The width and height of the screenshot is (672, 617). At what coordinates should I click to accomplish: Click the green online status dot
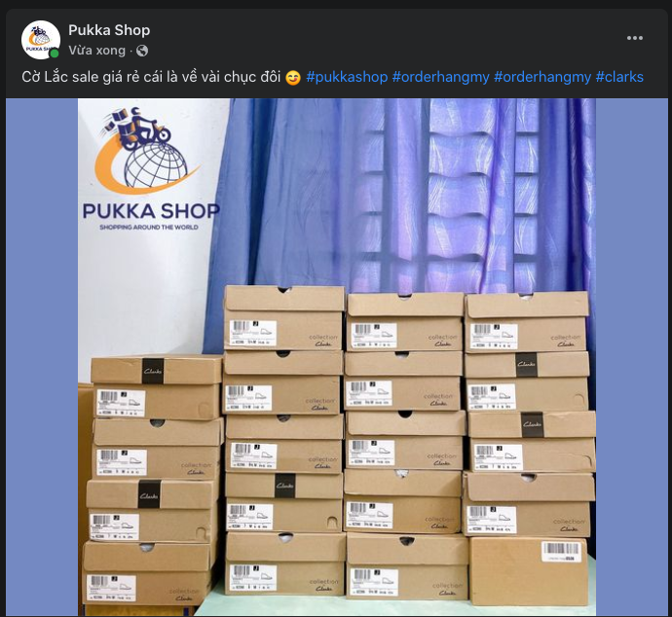coord(55,54)
